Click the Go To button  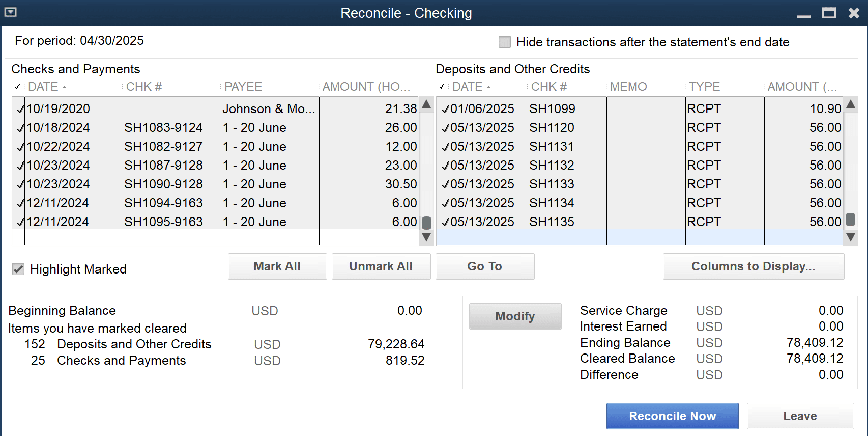click(x=485, y=266)
